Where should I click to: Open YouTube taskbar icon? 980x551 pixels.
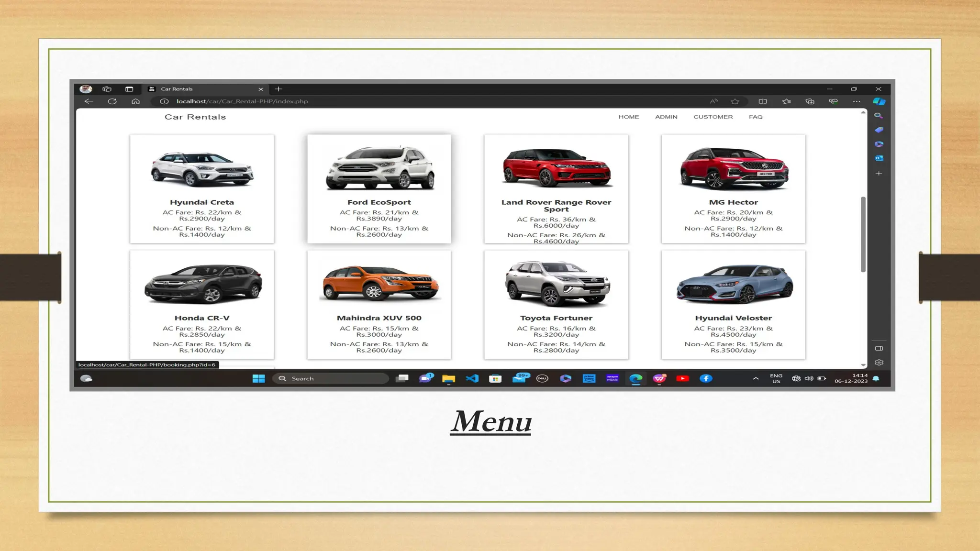682,378
